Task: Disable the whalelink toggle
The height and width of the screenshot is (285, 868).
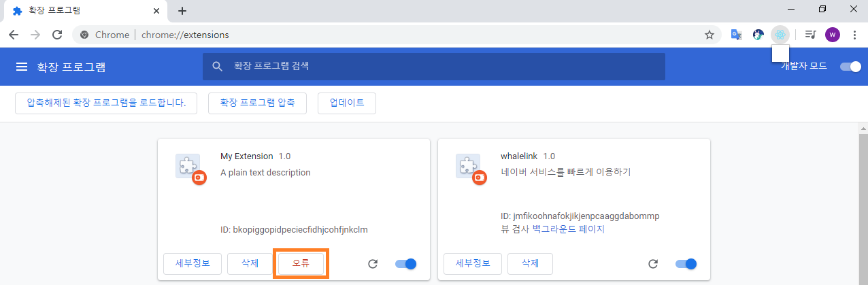Action: [686, 264]
